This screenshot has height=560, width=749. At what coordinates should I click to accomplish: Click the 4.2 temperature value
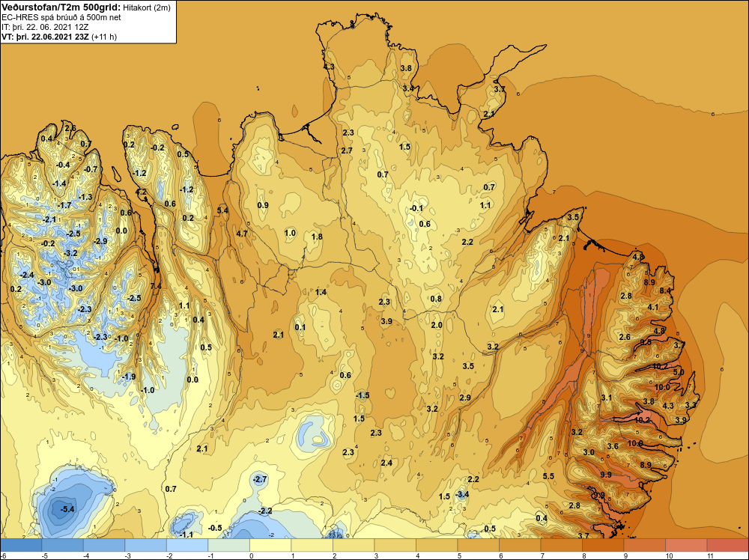coord(142,192)
